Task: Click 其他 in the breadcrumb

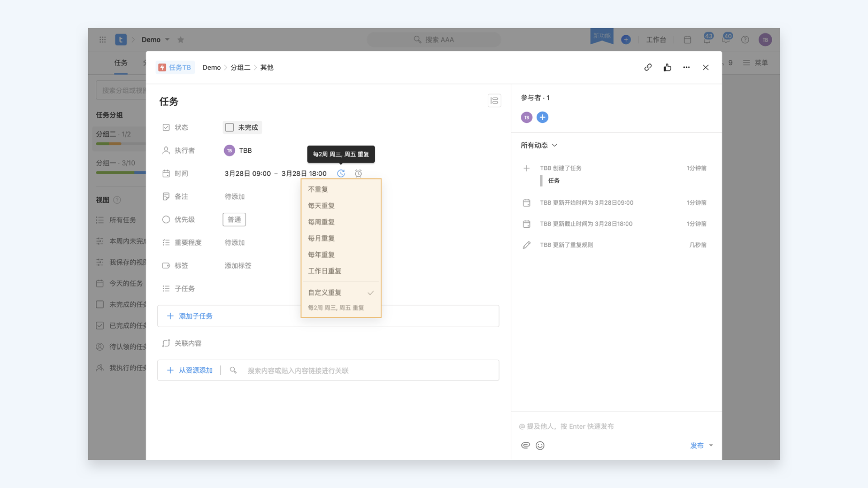Action: coord(267,67)
